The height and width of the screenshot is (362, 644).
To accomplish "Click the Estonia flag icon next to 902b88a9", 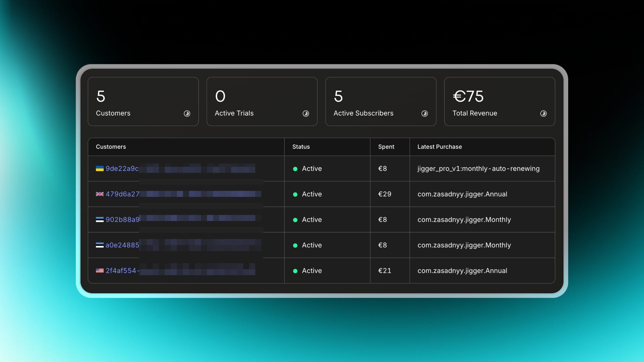I will (100, 220).
